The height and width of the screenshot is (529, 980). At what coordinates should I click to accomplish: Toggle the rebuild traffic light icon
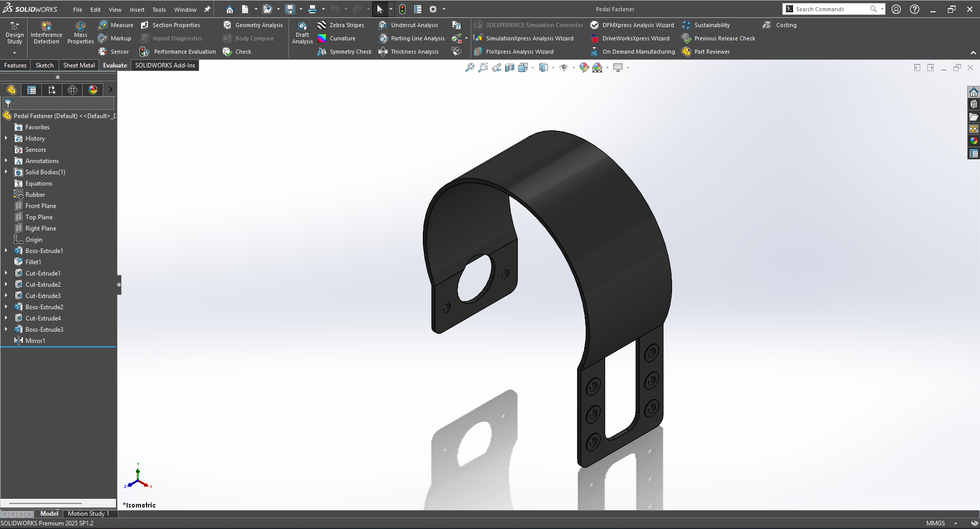click(x=402, y=9)
